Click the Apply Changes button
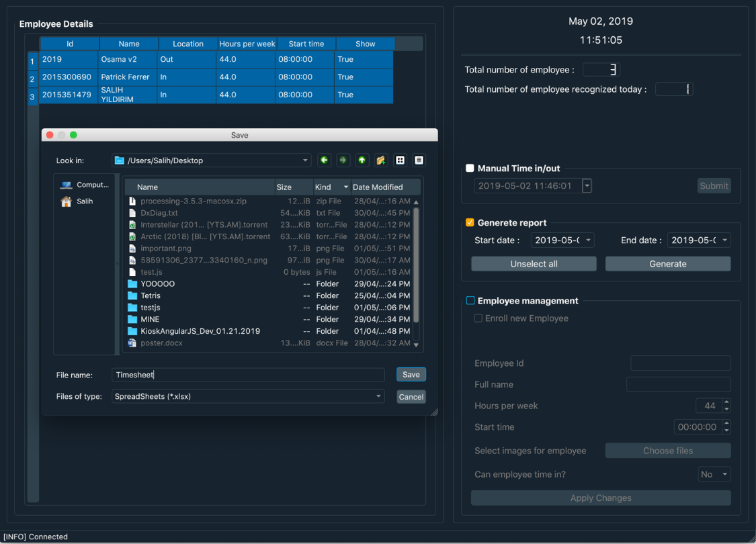 coord(601,498)
